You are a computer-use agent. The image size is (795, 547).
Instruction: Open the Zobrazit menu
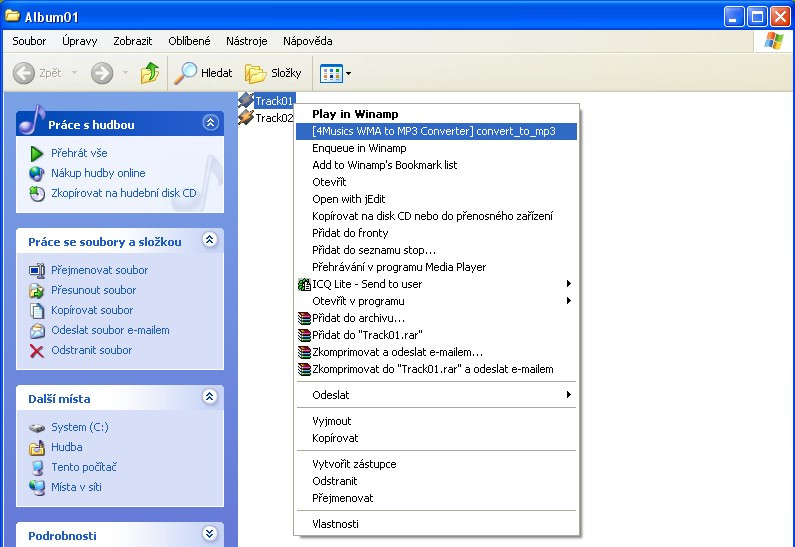point(132,41)
